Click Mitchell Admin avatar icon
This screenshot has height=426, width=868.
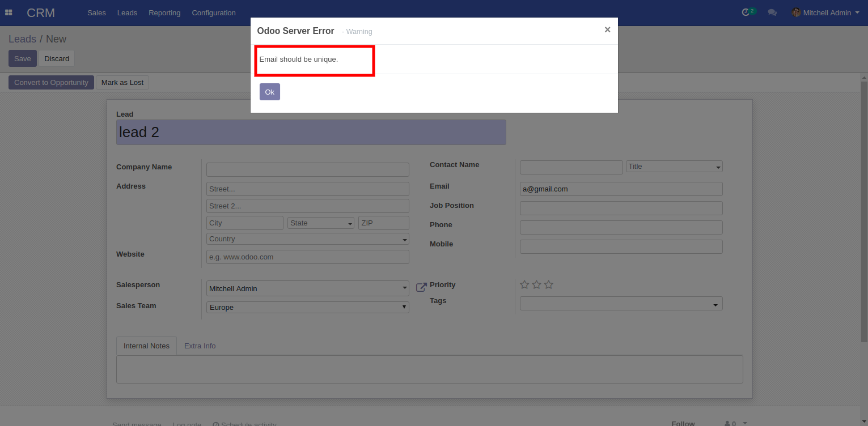point(796,12)
